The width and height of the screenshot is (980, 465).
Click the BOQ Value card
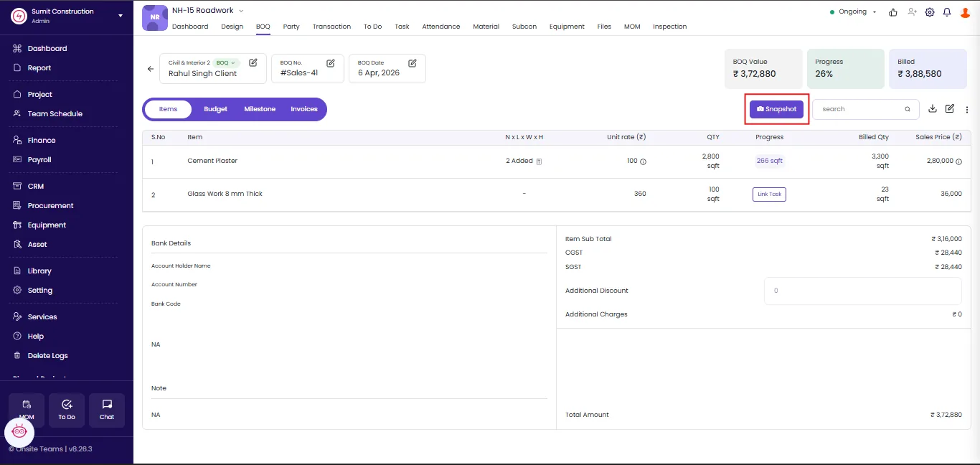[763, 68]
